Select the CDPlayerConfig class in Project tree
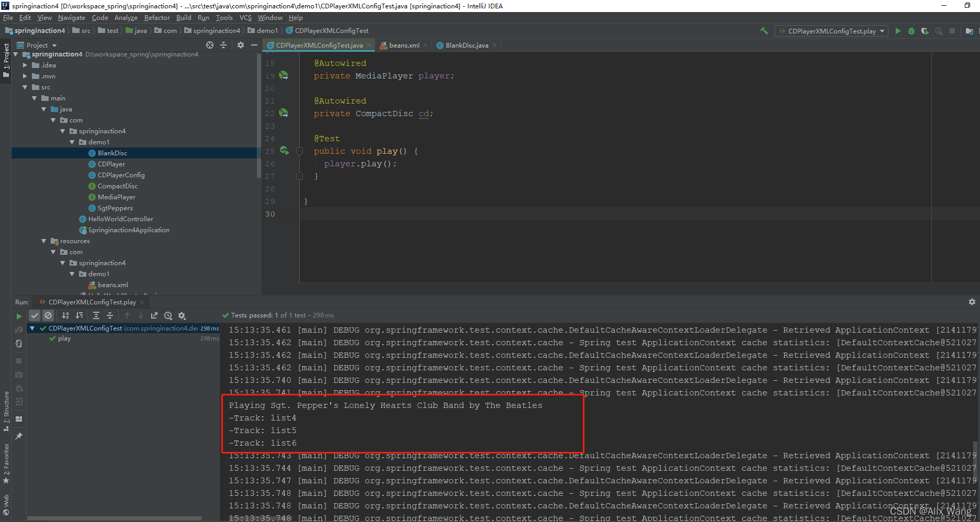This screenshot has width=980, height=522. 121,175
